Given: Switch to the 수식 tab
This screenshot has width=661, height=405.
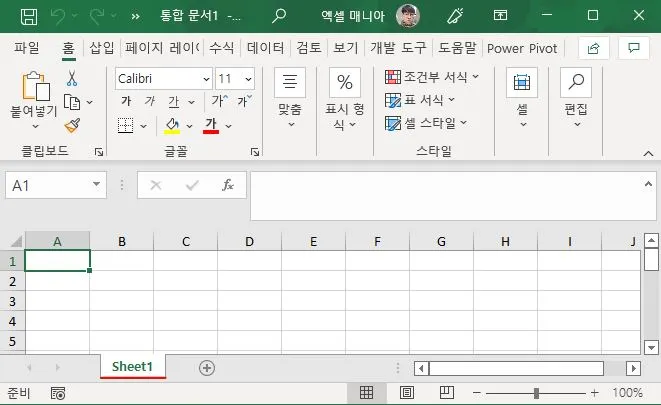Looking at the screenshot, I should 221,48.
